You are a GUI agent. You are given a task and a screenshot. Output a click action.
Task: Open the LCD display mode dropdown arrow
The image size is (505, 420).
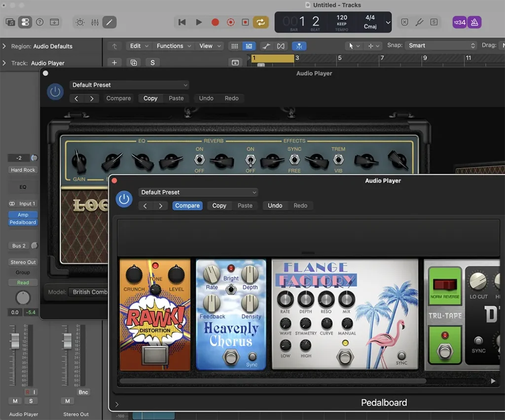[388, 23]
